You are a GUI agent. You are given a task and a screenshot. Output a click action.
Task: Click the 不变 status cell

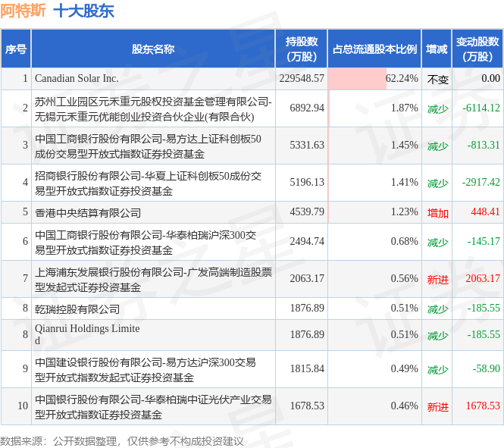point(437,79)
